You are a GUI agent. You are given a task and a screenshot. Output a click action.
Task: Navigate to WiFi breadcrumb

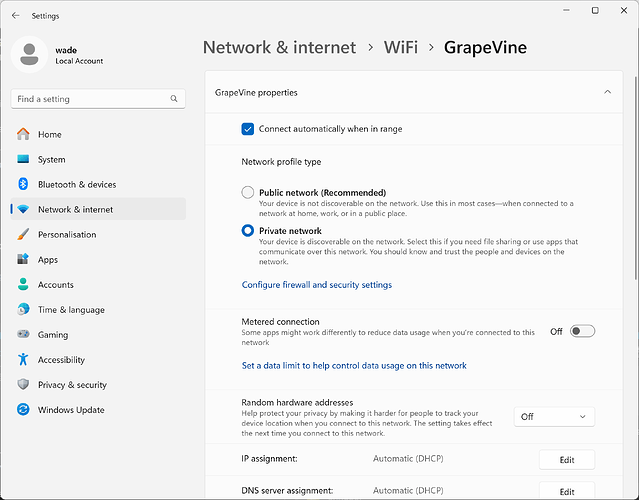coord(401,47)
